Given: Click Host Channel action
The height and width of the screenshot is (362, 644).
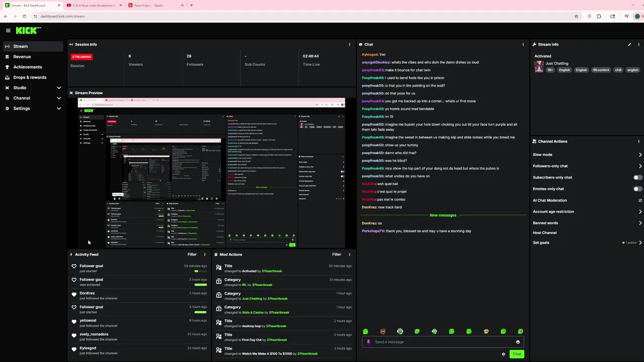Looking at the screenshot, I should point(544,233).
